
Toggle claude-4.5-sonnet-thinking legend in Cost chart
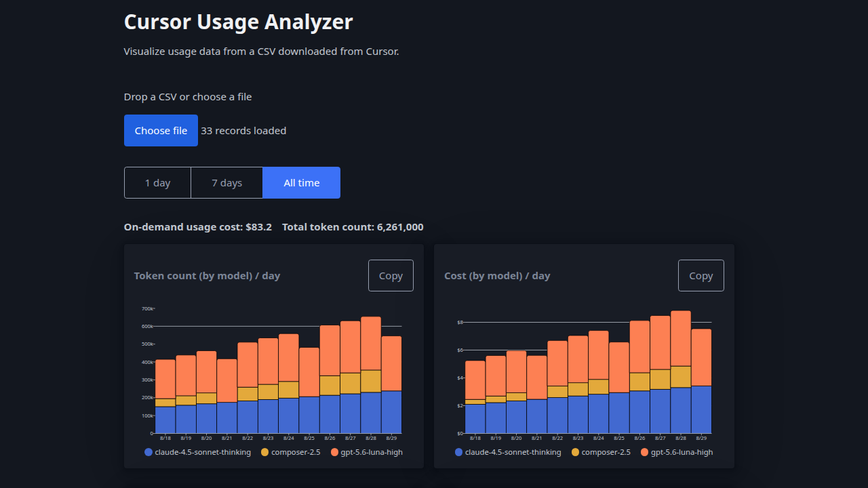point(508,452)
